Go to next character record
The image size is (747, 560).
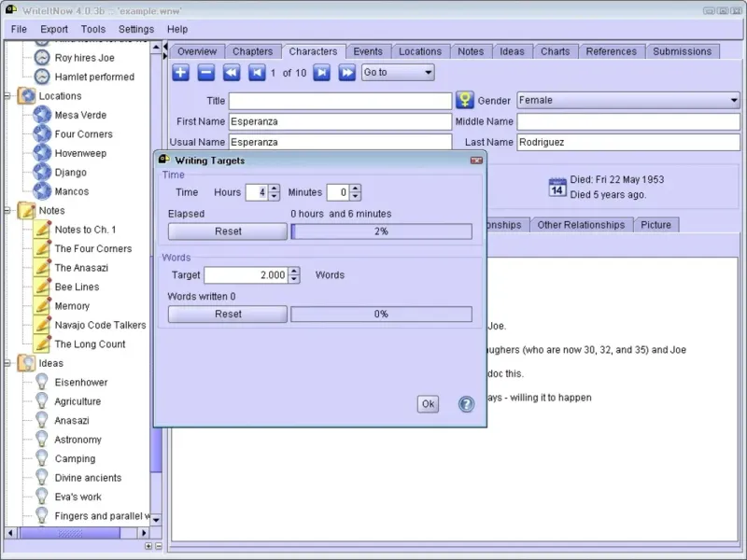321,73
